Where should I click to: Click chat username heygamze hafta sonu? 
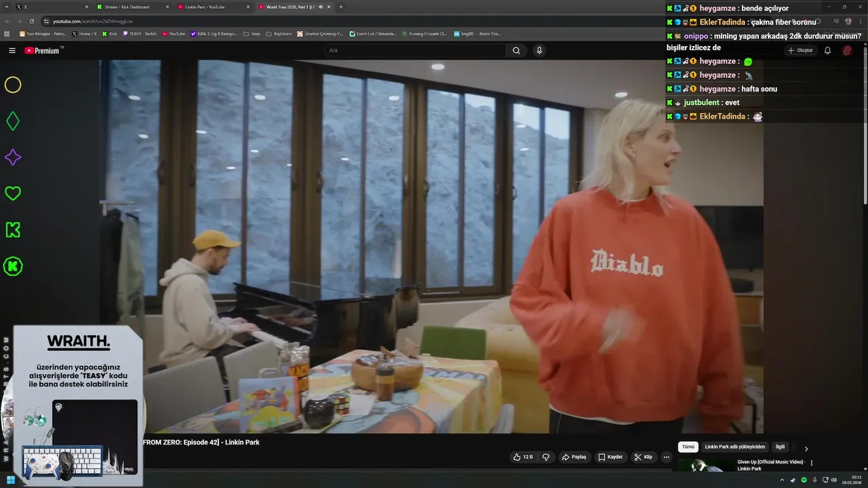(x=717, y=89)
